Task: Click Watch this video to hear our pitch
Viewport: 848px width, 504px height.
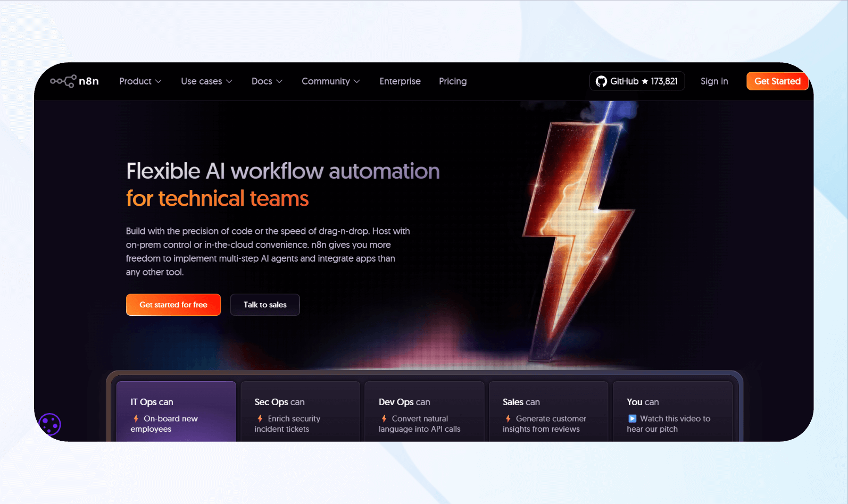Action: point(669,424)
